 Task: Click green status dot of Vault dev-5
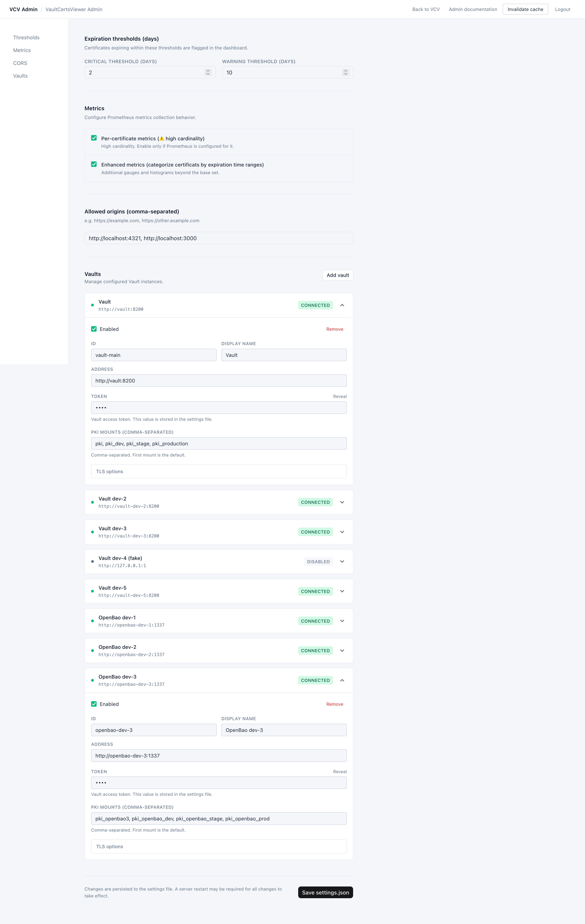92,591
